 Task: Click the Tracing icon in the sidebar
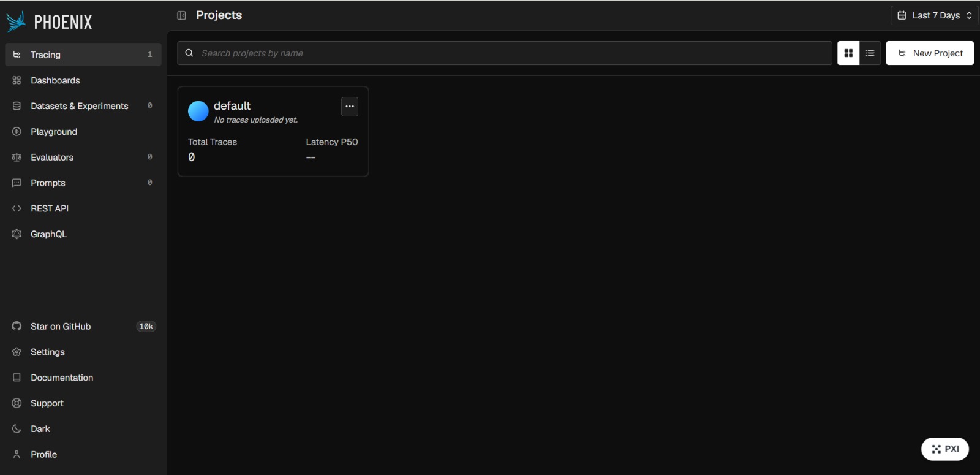pyautogui.click(x=17, y=55)
